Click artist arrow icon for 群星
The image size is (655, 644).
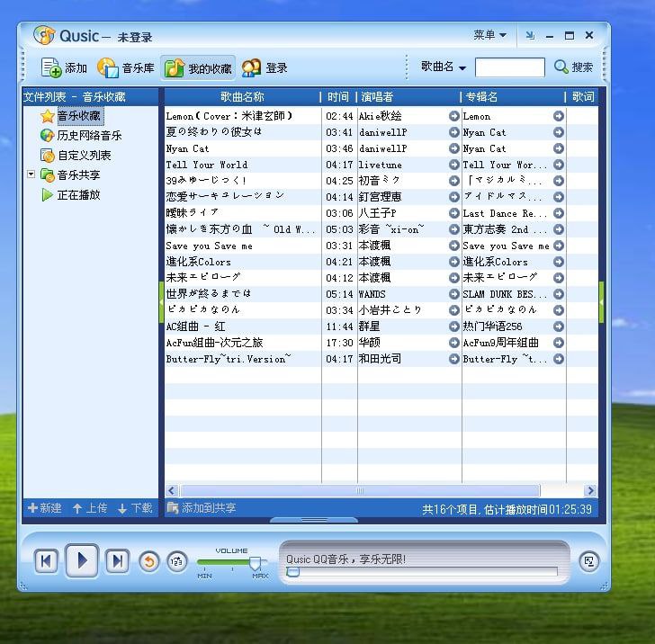454,326
